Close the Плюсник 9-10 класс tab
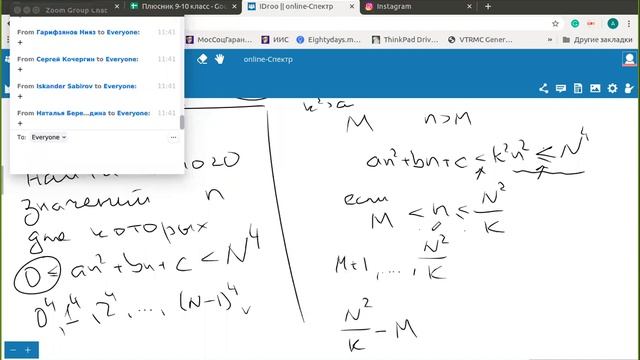The image size is (640, 360). 234,7
